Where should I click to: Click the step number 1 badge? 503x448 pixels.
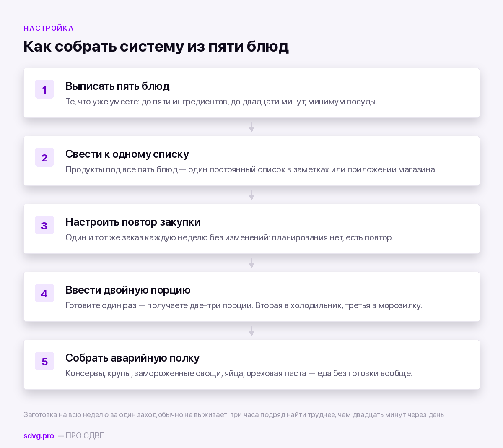44,89
